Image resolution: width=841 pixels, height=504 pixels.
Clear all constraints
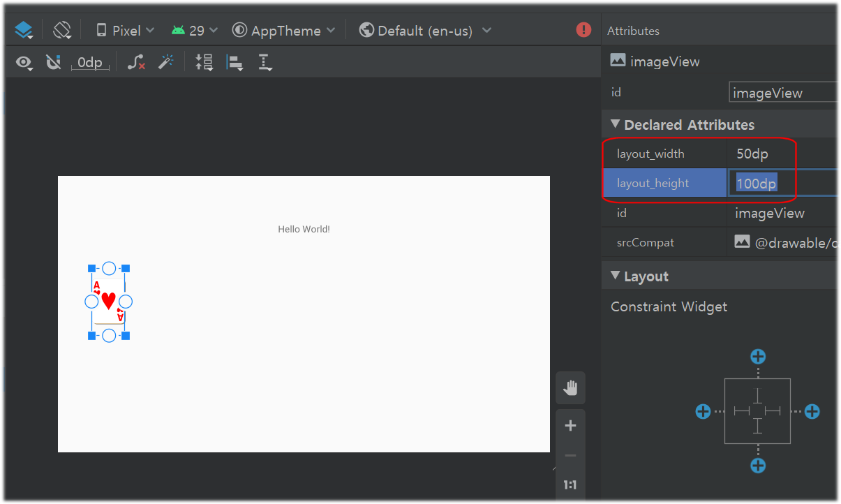coord(136,62)
